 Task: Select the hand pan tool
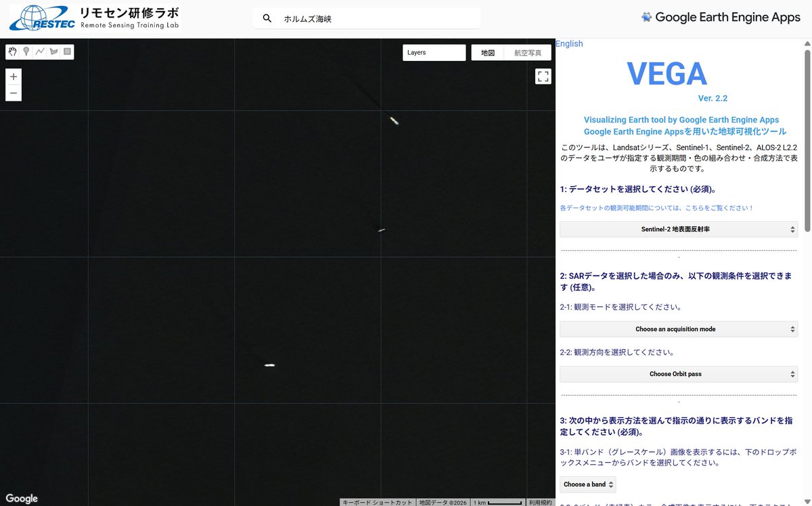pos(12,51)
